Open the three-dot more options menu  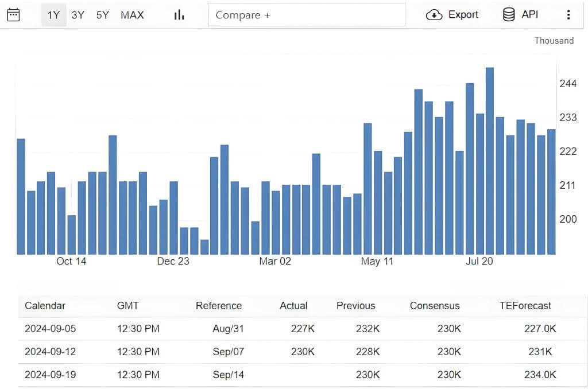click(x=568, y=15)
